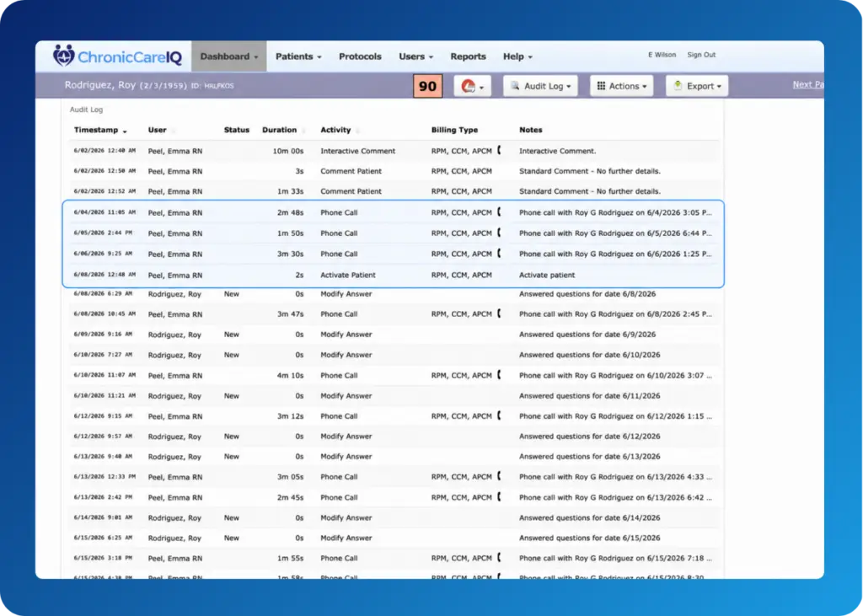This screenshot has height=616, width=863.
Task: Click the orange 90 score badge
Action: (x=427, y=86)
